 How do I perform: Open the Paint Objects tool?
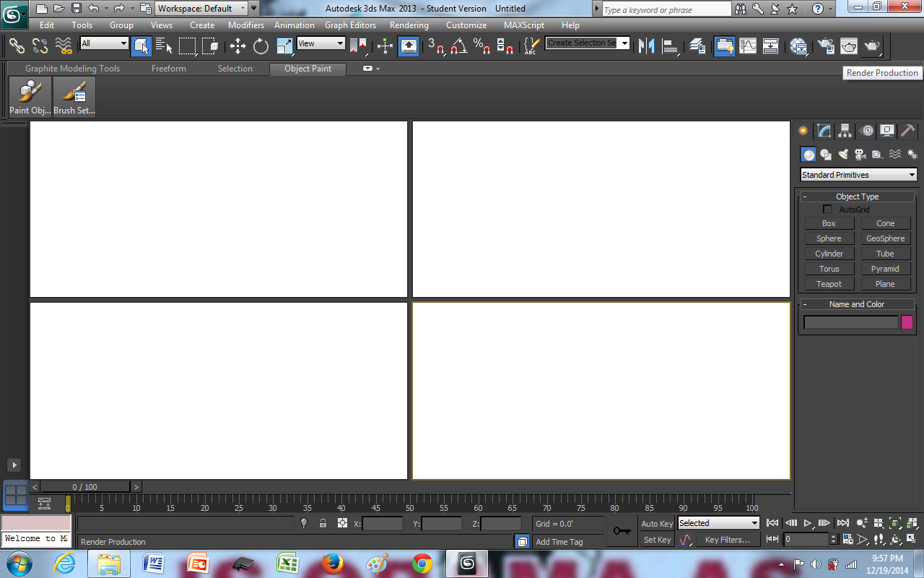coord(30,96)
